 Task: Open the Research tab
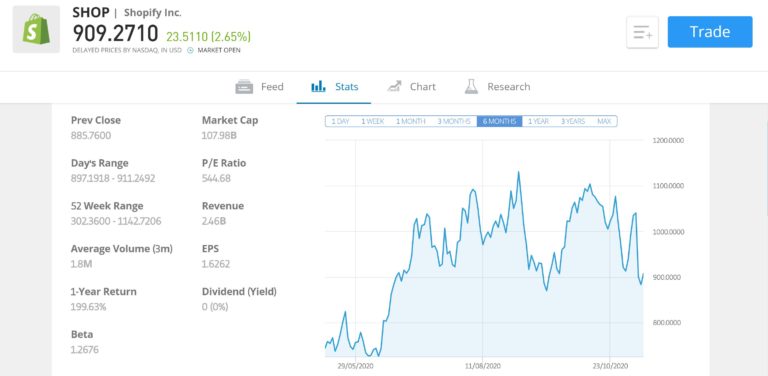point(497,87)
